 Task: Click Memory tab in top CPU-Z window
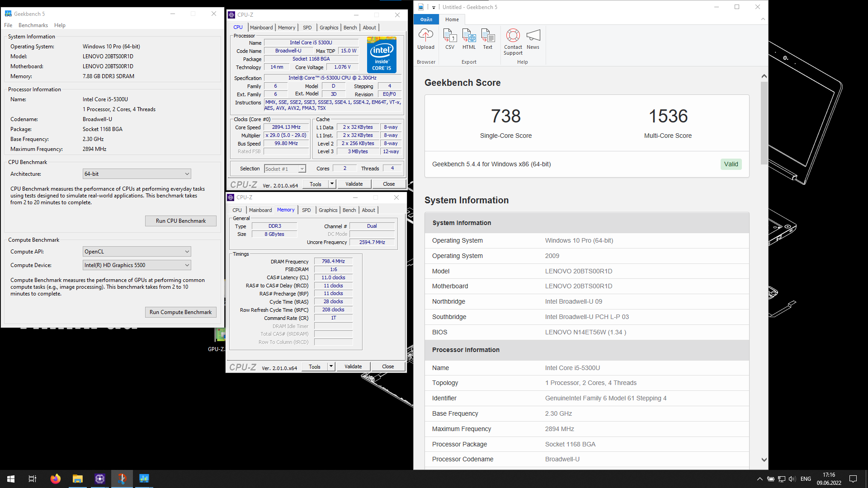click(x=287, y=28)
